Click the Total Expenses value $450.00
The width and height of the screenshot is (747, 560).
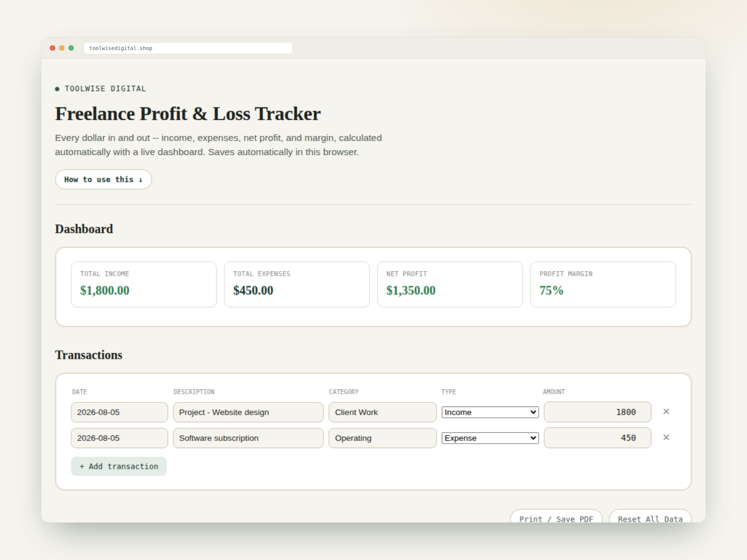click(x=253, y=290)
